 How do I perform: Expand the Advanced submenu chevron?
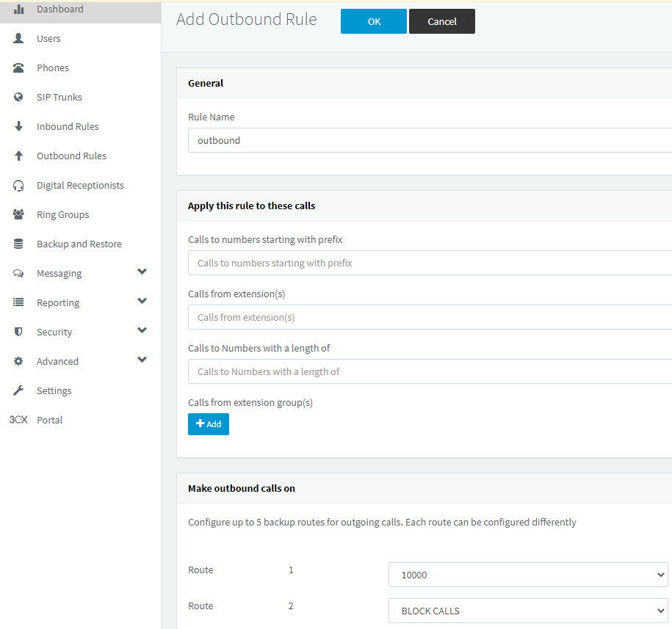click(x=142, y=360)
